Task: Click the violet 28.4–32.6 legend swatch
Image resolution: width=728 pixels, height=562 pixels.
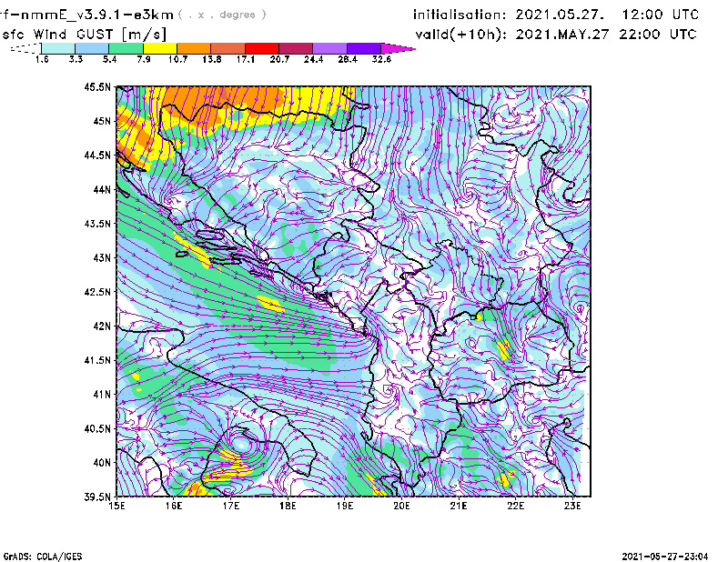Action: pyautogui.click(x=364, y=48)
